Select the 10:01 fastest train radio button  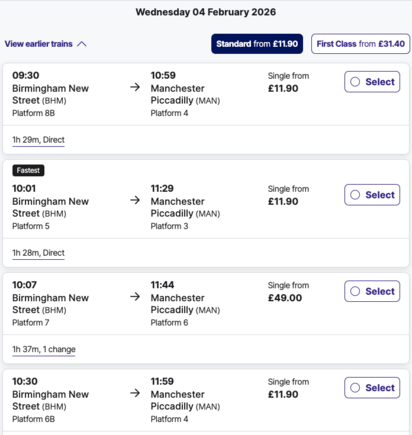pos(372,195)
